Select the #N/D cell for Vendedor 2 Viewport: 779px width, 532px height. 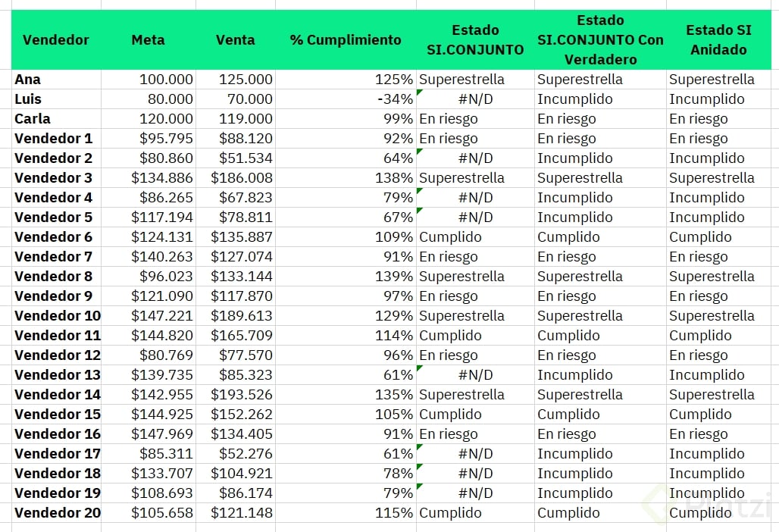tap(475, 158)
